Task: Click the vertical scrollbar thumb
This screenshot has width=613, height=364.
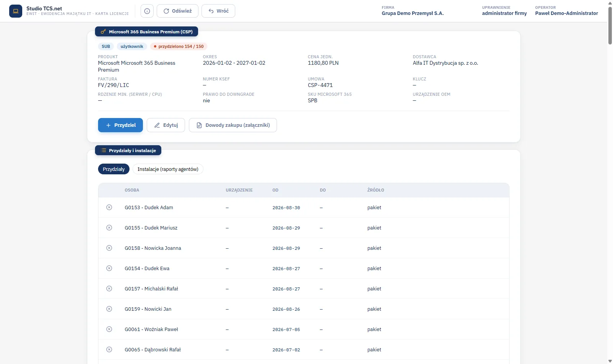Action: coord(610,25)
